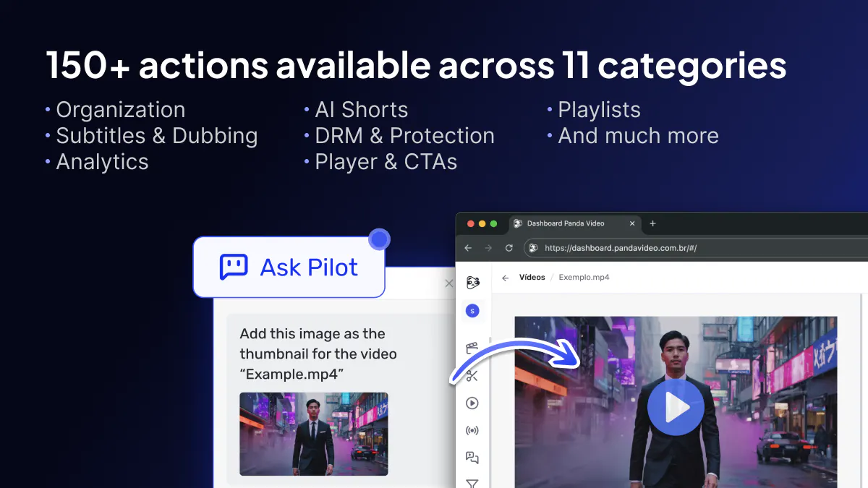Click the Exemplo.mp4 breadcrumb text

pos(584,278)
